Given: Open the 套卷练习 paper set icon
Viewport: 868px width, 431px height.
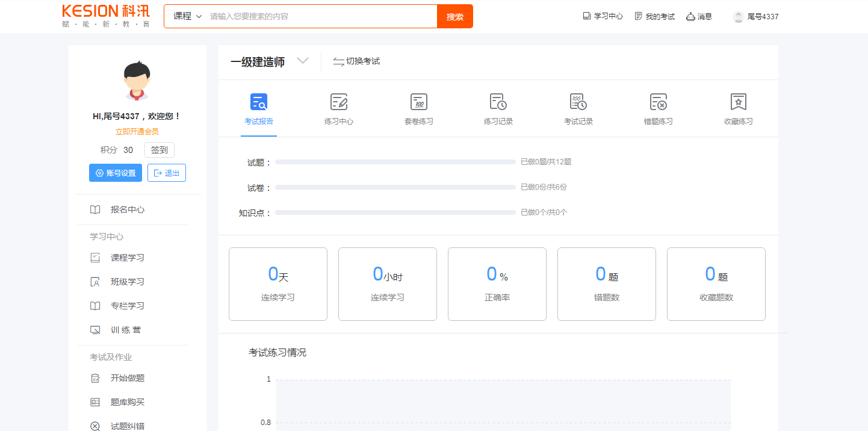Looking at the screenshot, I should pos(418,102).
